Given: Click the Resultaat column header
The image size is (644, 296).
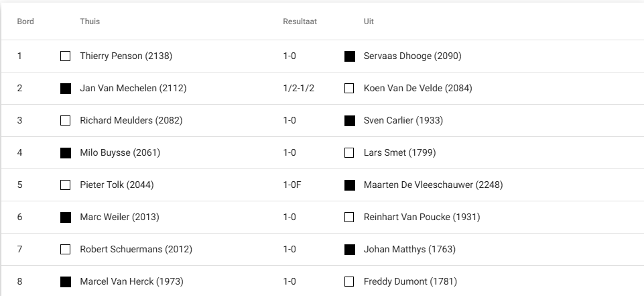Looking at the screenshot, I should (300, 21).
